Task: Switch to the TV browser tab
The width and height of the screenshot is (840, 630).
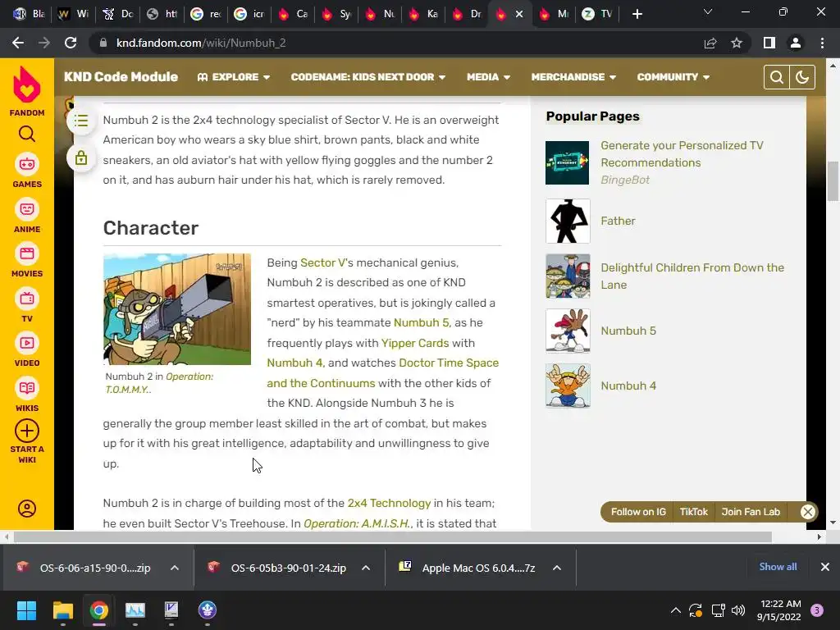Action: click(x=597, y=14)
